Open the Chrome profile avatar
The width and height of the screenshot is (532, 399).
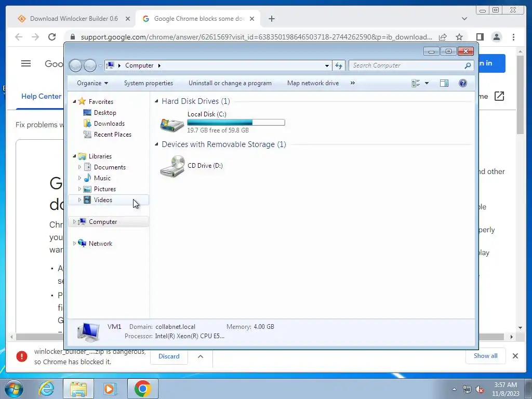pyautogui.click(x=496, y=37)
